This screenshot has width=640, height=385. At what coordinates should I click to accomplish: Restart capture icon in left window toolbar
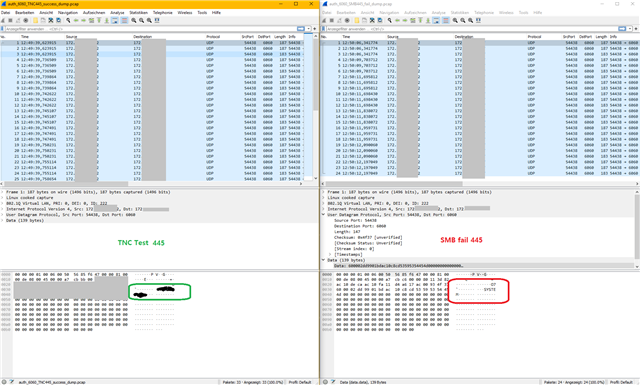coord(18,20)
